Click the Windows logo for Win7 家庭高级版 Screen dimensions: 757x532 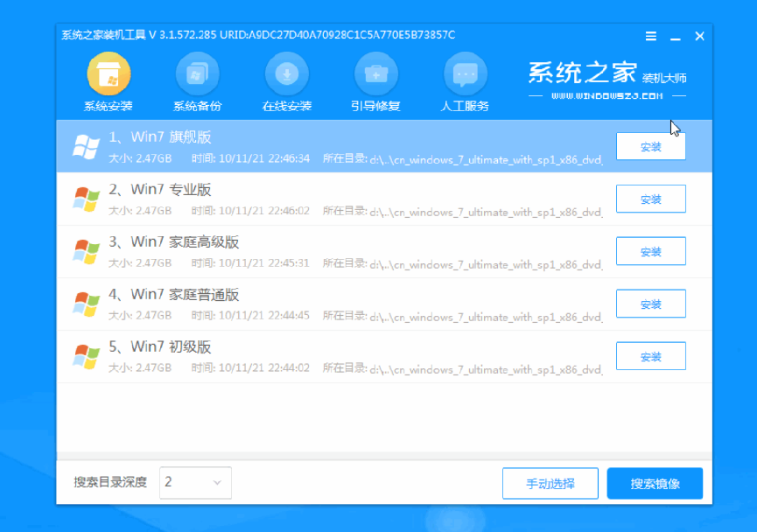86,251
